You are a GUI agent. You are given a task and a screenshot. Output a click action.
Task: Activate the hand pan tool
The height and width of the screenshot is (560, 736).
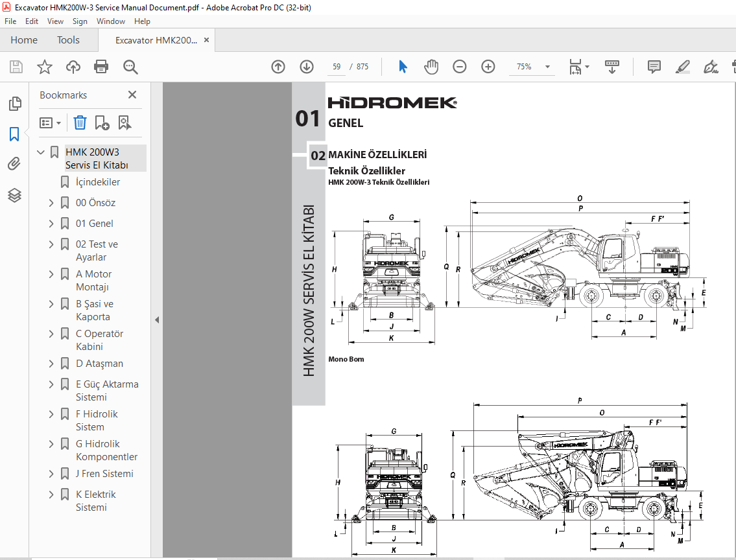pos(431,67)
